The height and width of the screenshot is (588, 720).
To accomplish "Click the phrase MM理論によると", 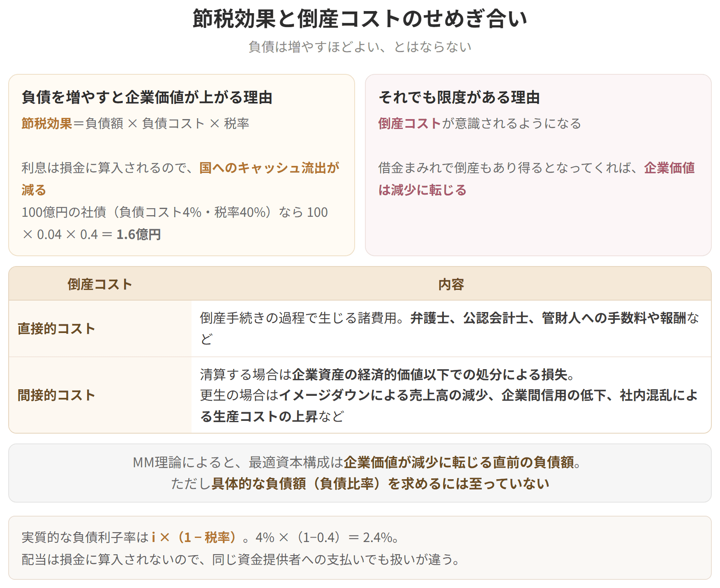I will pyautogui.click(x=184, y=462).
